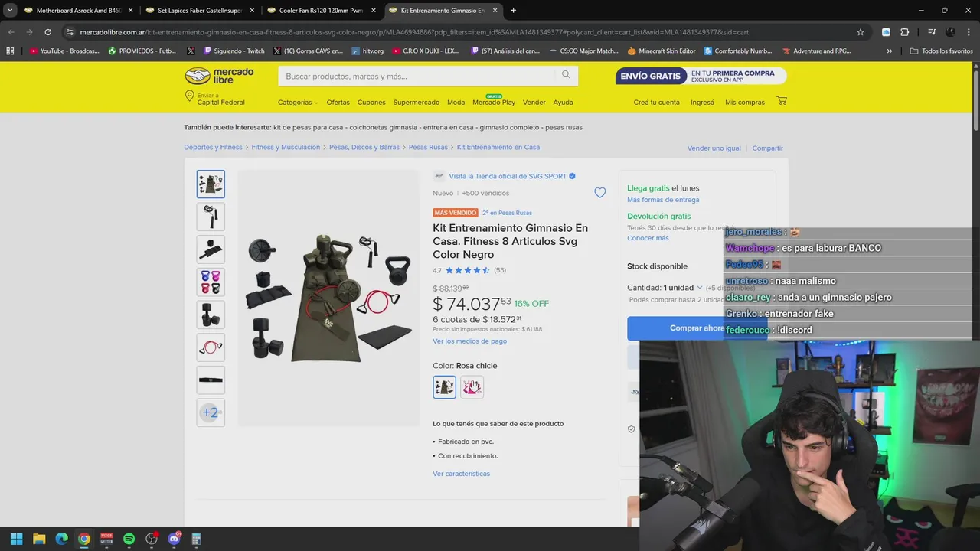The height and width of the screenshot is (551, 980).
Task: Open Microsoft Edge from taskbar
Action: 61,539
